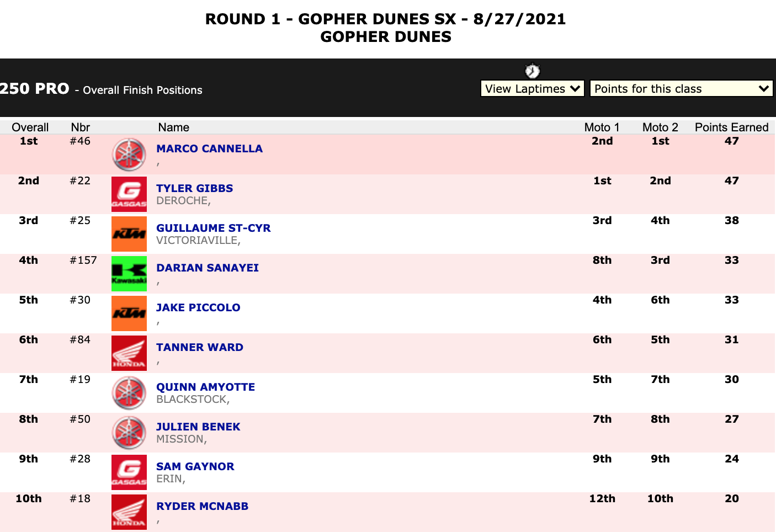The height and width of the screenshot is (532, 776).
Task: Open rider profile for Marco Cannella
Action: 209,148
